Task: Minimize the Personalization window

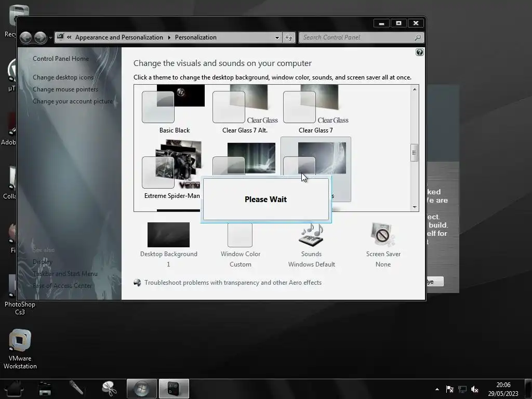Action: 382,23
